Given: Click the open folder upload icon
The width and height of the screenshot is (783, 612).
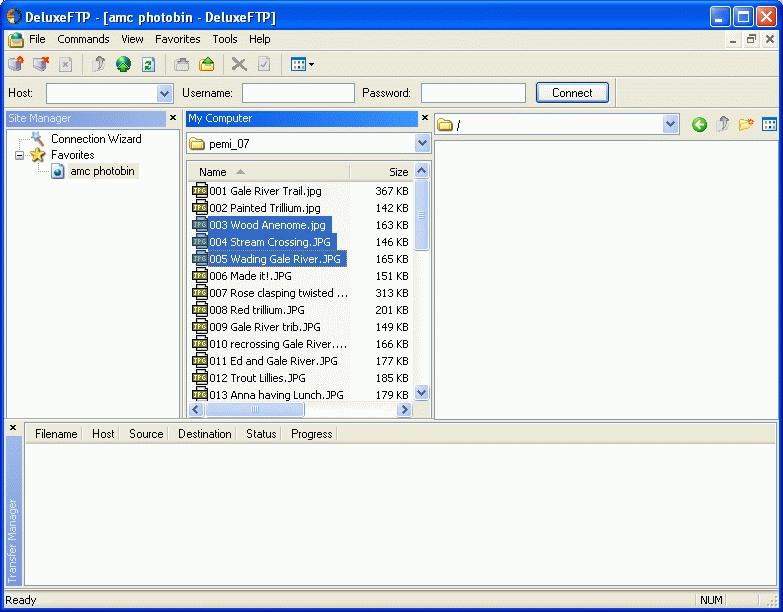Looking at the screenshot, I should tap(207, 64).
